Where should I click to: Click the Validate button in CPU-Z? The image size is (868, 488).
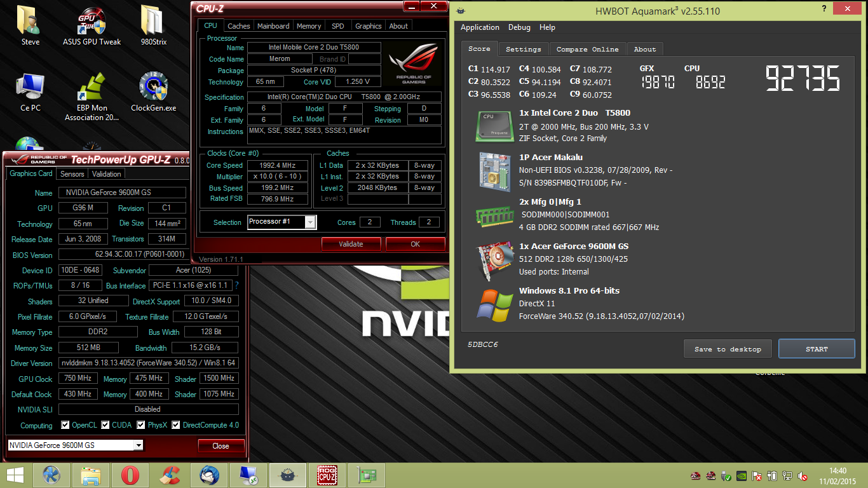(351, 244)
